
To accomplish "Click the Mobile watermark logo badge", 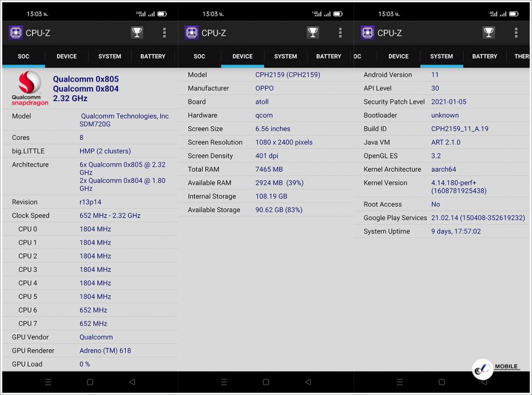I will (x=483, y=369).
